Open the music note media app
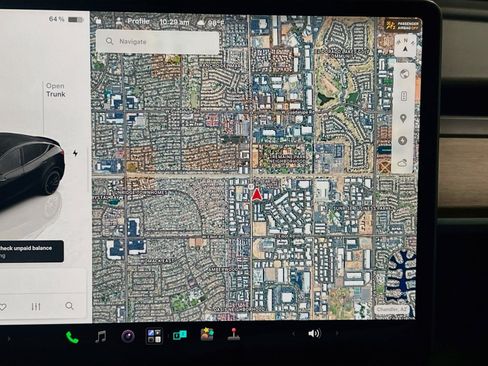The image size is (488, 366). (x=101, y=337)
